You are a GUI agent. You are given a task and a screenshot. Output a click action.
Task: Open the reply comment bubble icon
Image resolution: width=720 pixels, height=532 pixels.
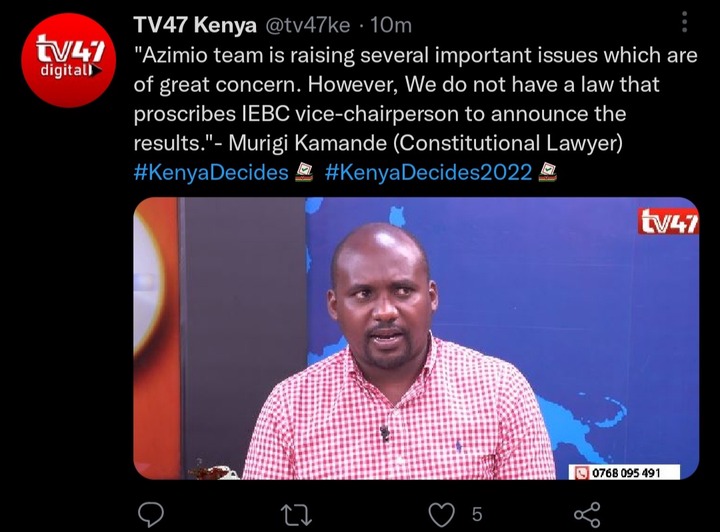151,514
